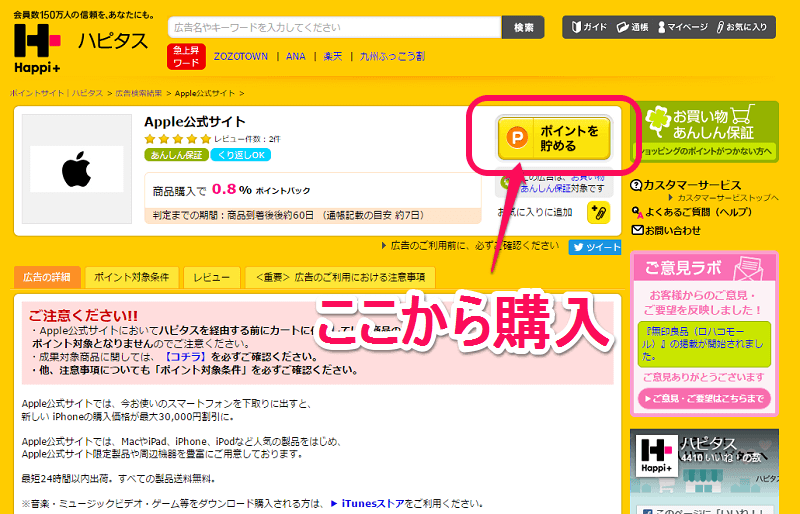Click the くり返しOK badge
The image size is (800, 514).
[241, 155]
